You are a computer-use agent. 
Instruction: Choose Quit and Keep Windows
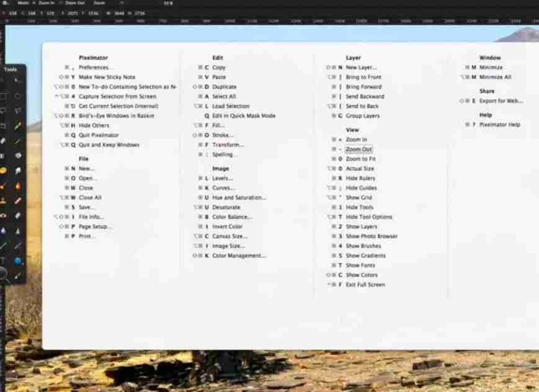tap(109, 145)
